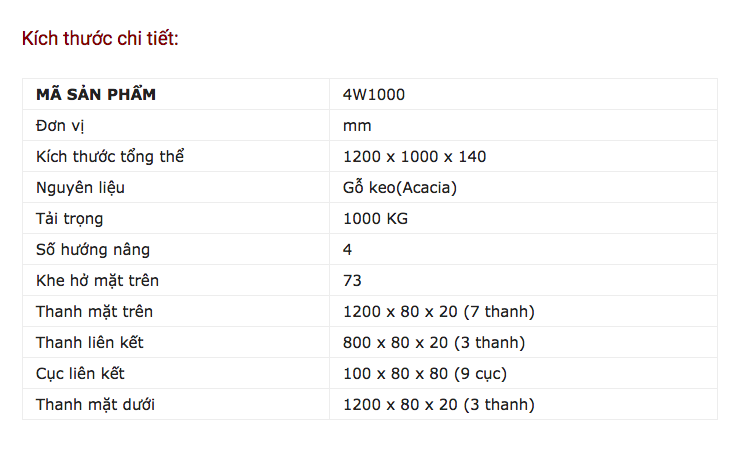Select the gap value 73
The height and width of the screenshot is (458, 738).
[352, 281]
